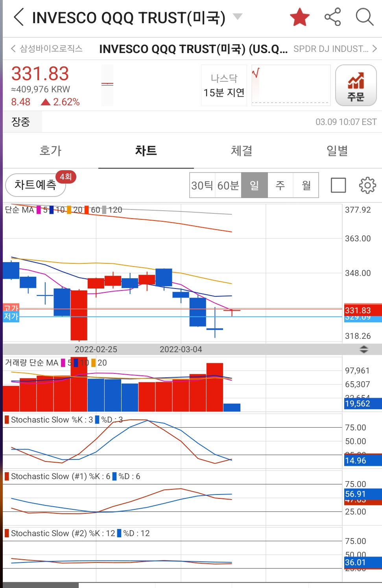The image size is (382, 588).
Task: Tap the fullscreen square icon
Action: 338,185
